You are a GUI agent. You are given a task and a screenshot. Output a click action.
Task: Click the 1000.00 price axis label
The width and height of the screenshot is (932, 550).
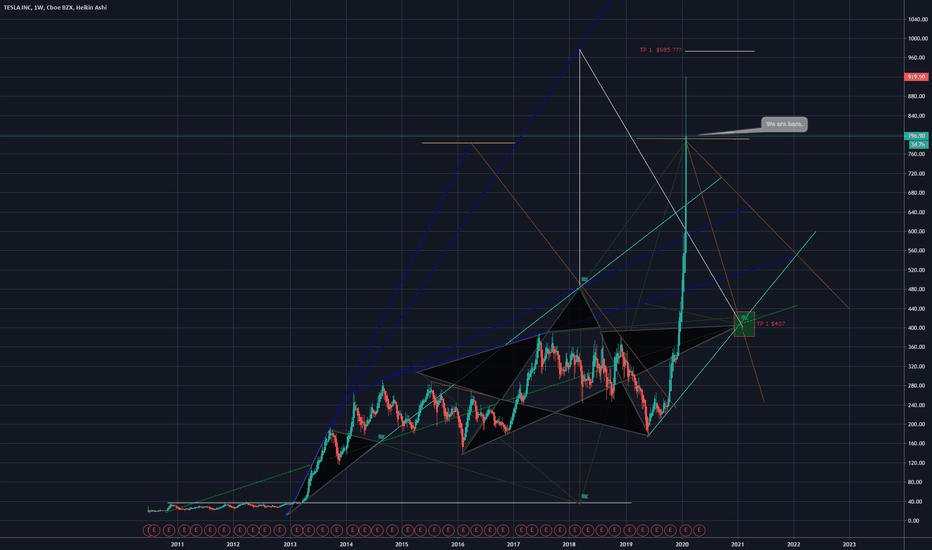click(x=917, y=39)
